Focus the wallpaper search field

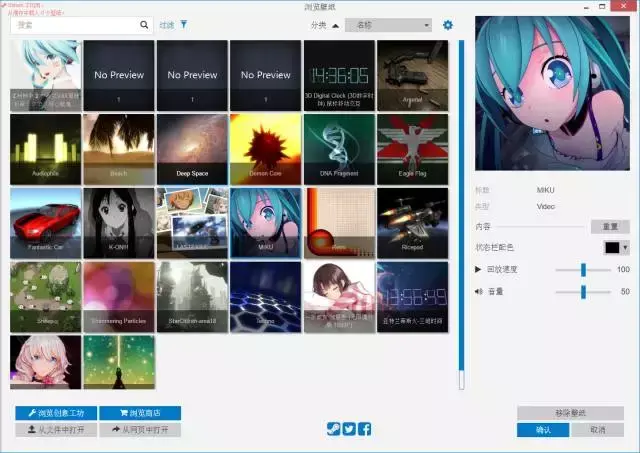click(82, 25)
